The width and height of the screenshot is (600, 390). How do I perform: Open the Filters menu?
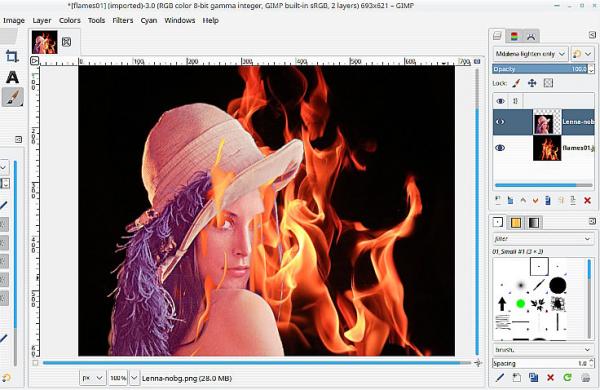(x=122, y=20)
